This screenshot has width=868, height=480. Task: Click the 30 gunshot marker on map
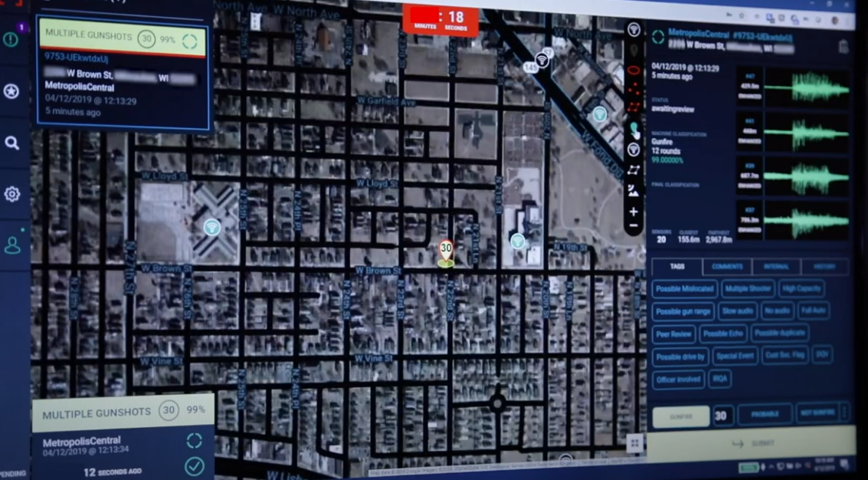tap(445, 252)
